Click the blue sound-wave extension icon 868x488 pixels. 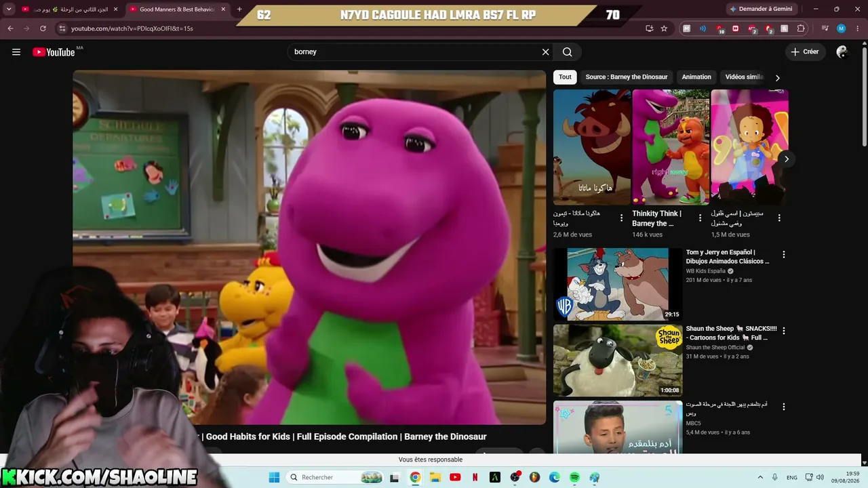coord(703,28)
